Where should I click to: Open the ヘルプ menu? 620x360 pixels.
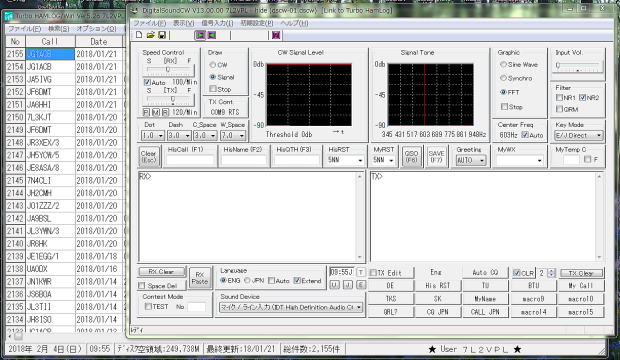294,23
